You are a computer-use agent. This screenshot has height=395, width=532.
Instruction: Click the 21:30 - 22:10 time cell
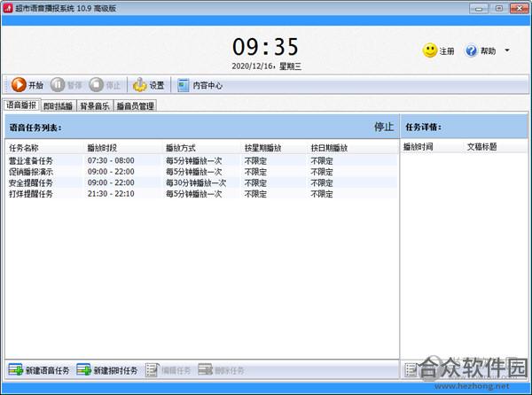(111, 194)
